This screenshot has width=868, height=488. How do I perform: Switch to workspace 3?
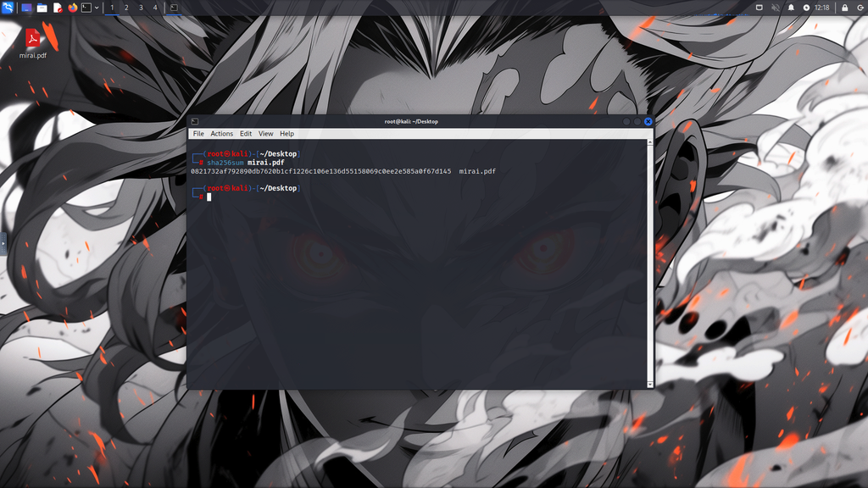pos(141,8)
